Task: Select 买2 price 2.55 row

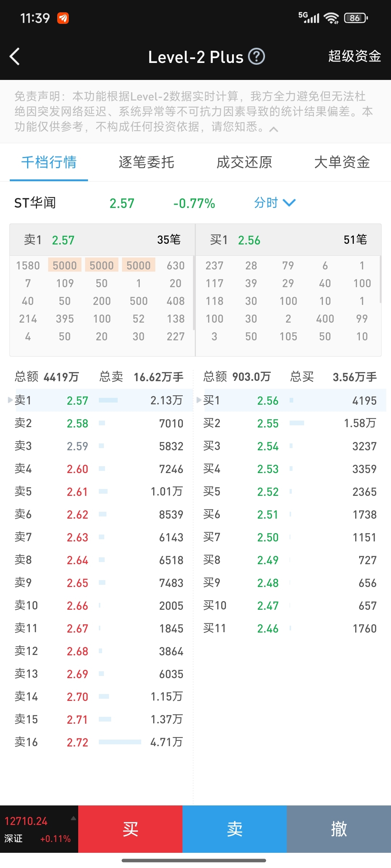Action: pos(290,423)
